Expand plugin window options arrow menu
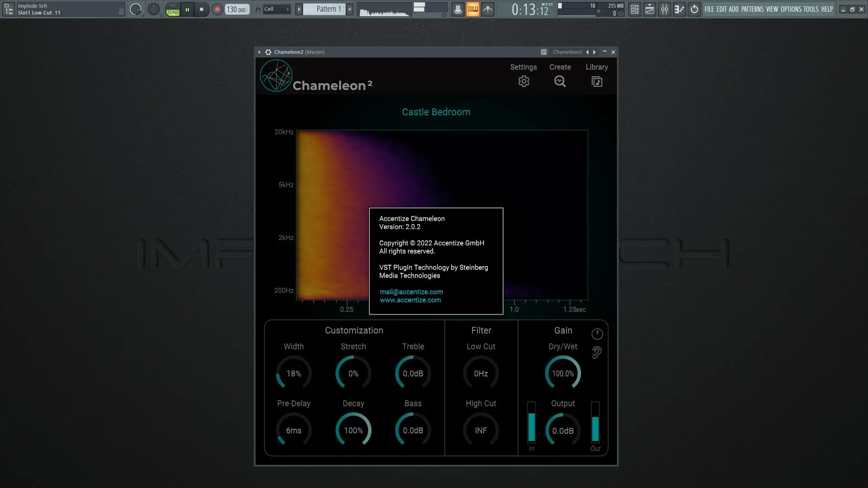Image resolution: width=868 pixels, height=488 pixels. click(259, 52)
